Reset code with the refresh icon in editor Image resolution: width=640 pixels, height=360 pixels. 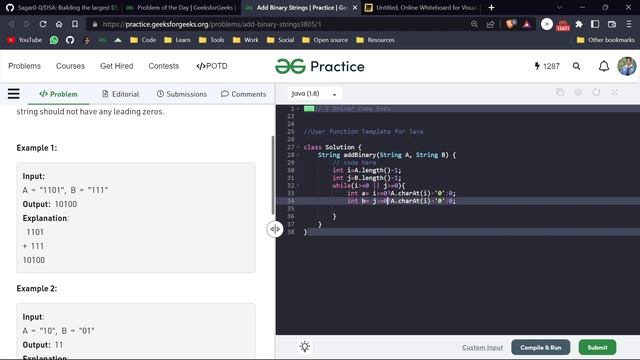596,93
